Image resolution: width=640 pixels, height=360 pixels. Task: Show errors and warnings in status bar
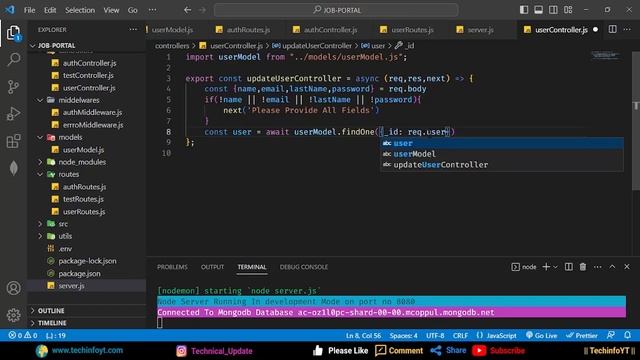coord(23,336)
